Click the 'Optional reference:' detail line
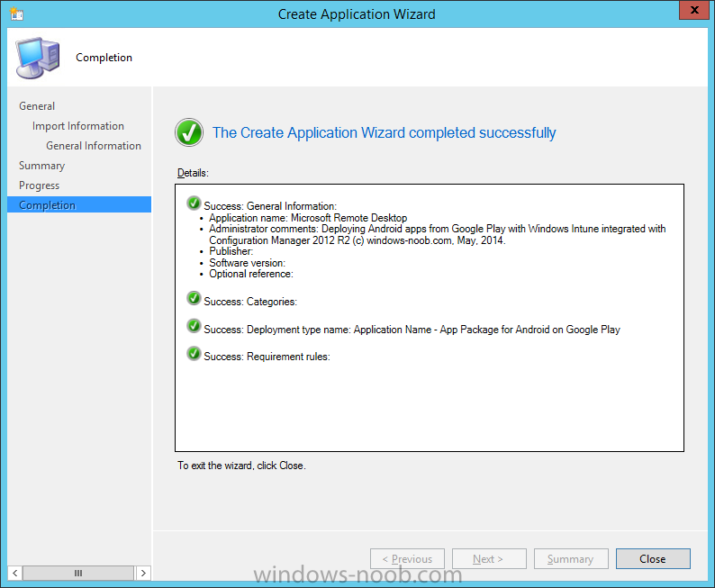Viewport: 715px width, 588px height. coord(251,274)
